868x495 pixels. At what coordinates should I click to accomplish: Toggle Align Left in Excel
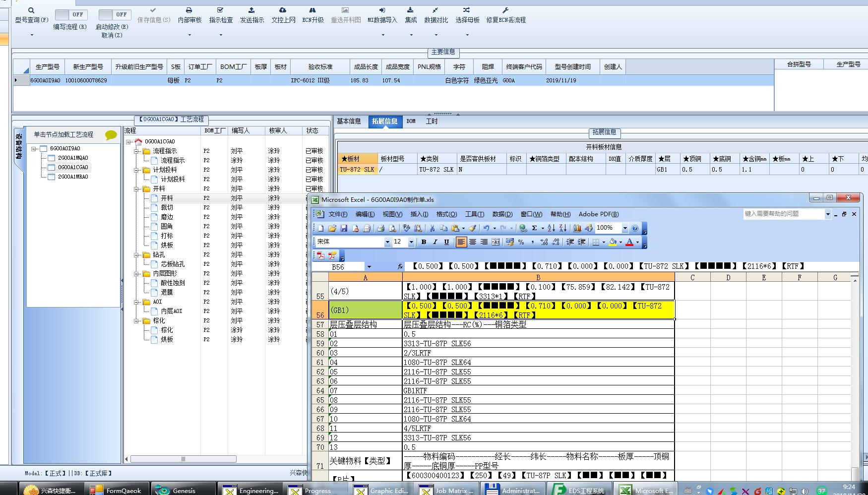461,242
